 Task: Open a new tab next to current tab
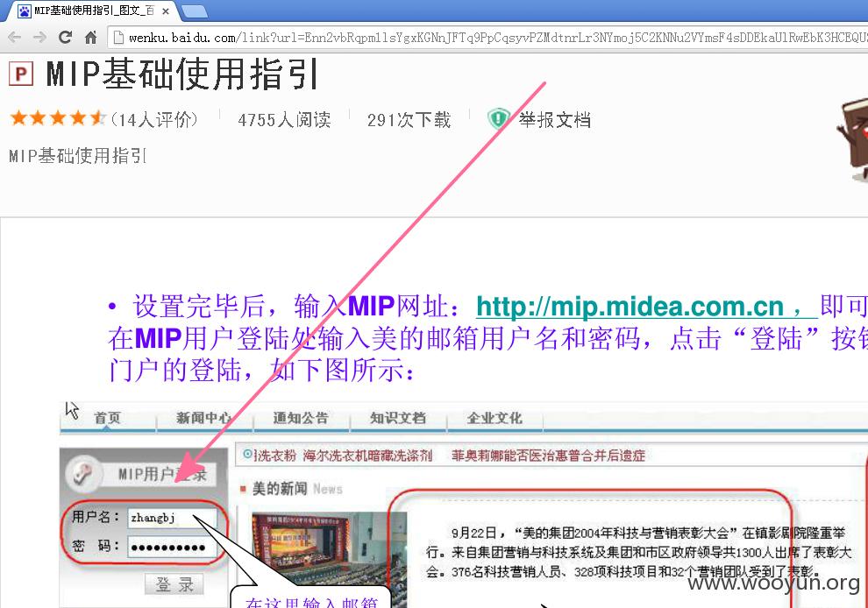pos(194,11)
